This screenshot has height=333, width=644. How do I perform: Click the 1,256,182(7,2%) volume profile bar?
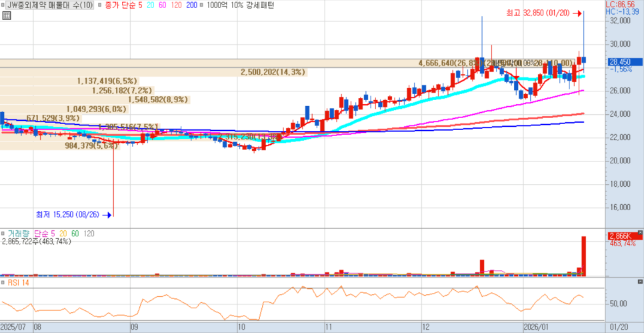pos(77,91)
